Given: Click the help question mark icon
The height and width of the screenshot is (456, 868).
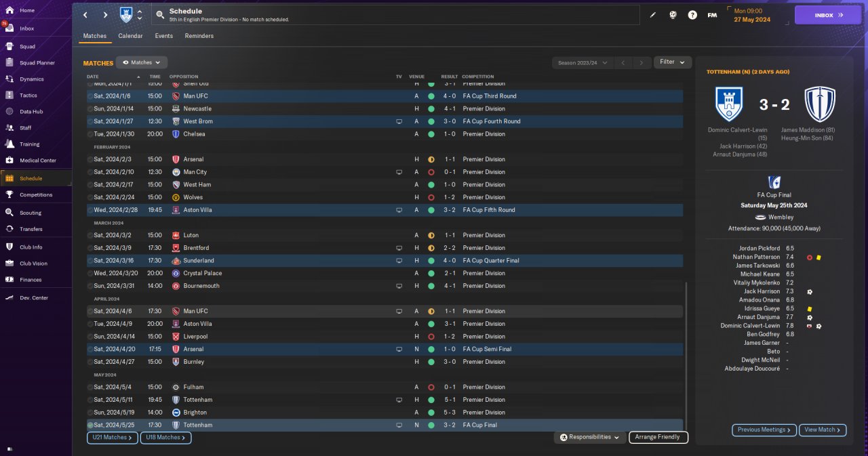Looking at the screenshot, I should click(x=692, y=15).
